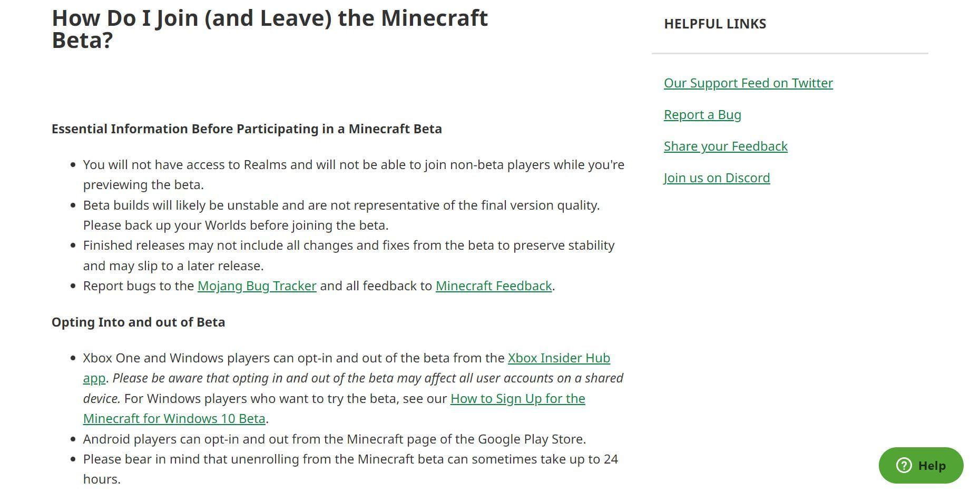Image resolution: width=980 pixels, height=492 pixels.
Task: Click the italic shared device warning text
Action: (368, 378)
